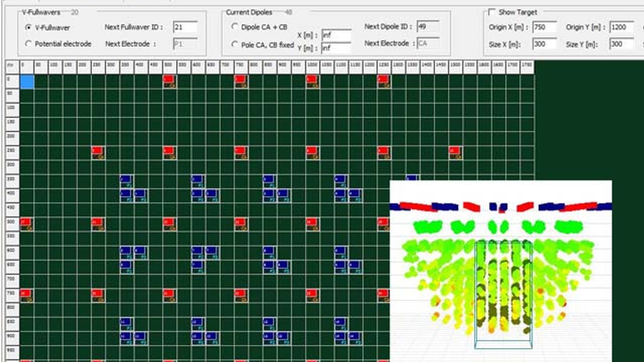The image size is (644, 362).
Task: Focus the Origin X [m] input field
Action: [x=544, y=27]
